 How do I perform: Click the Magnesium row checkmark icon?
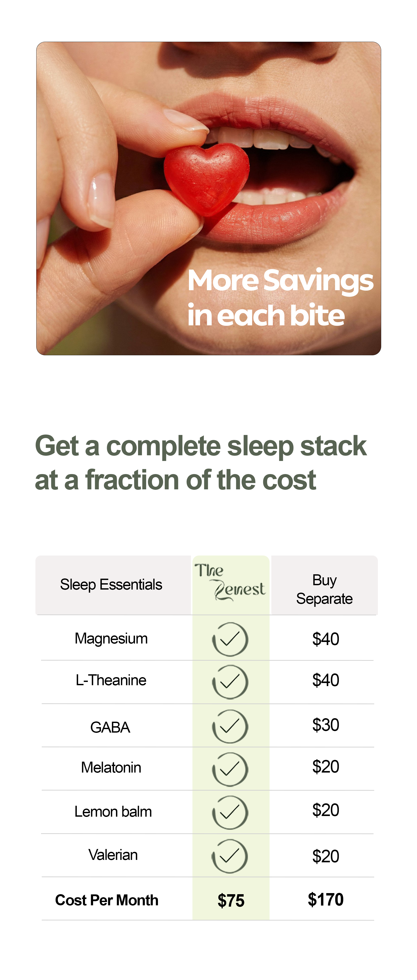coord(230,639)
